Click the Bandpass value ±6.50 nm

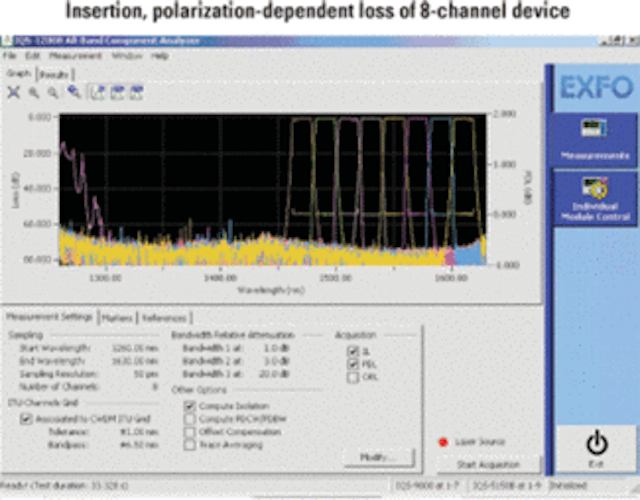tap(139, 444)
